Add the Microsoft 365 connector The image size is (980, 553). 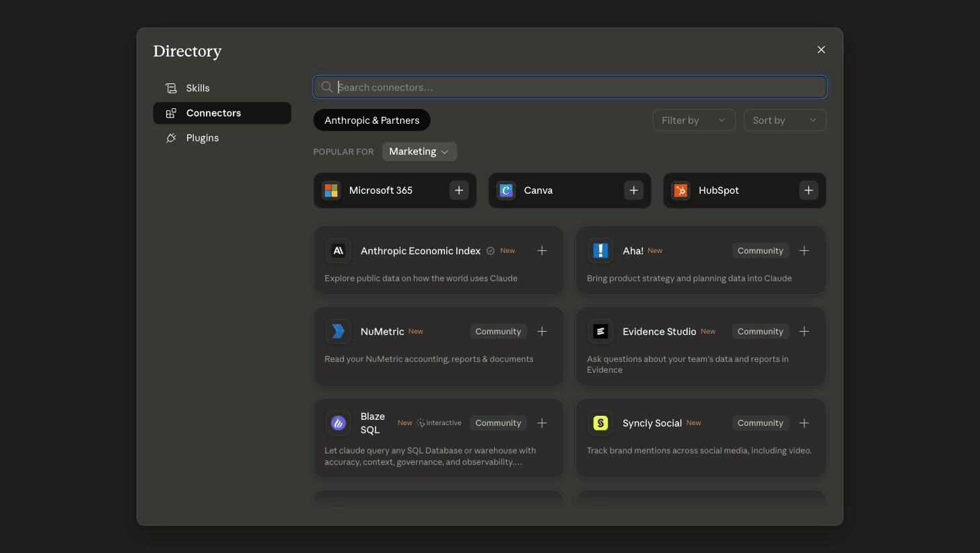[459, 190]
